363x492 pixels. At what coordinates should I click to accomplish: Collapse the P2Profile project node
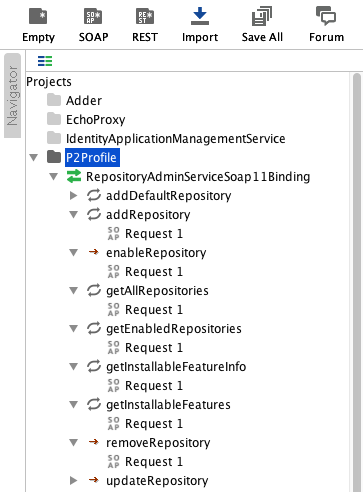tap(34, 157)
